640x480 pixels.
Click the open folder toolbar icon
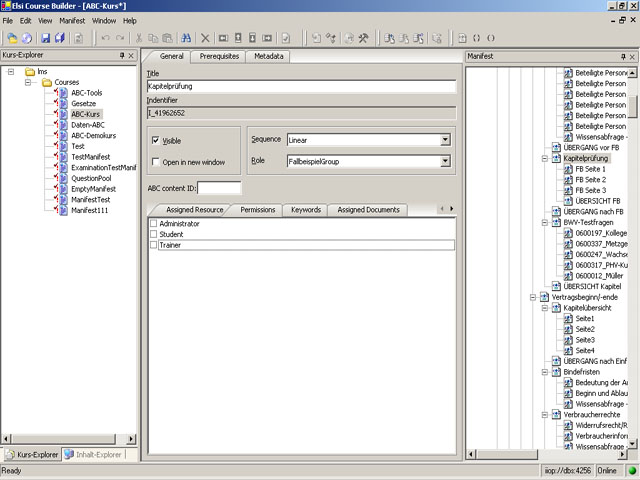(12, 38)
